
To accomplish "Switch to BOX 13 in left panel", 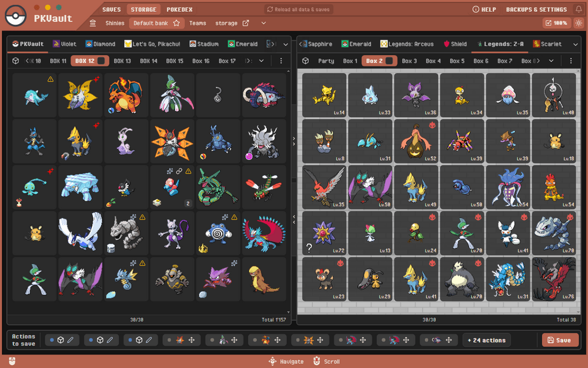I will 122,61.
